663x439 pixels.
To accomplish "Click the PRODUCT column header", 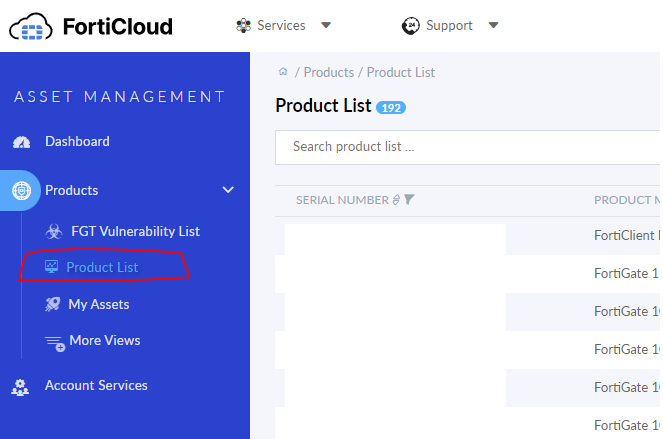I will pos(627,200).
